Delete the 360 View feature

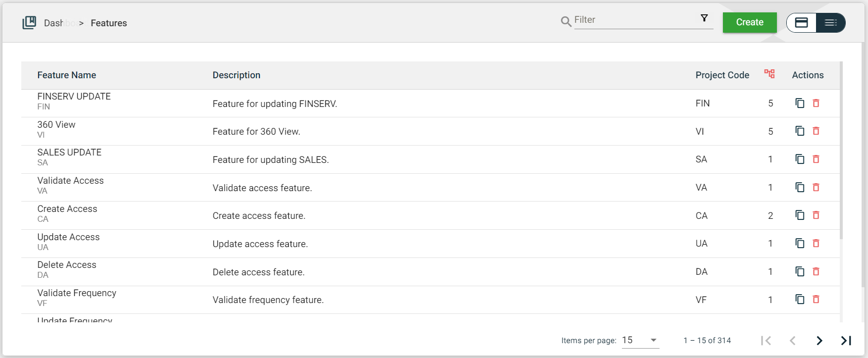point(816,131)
